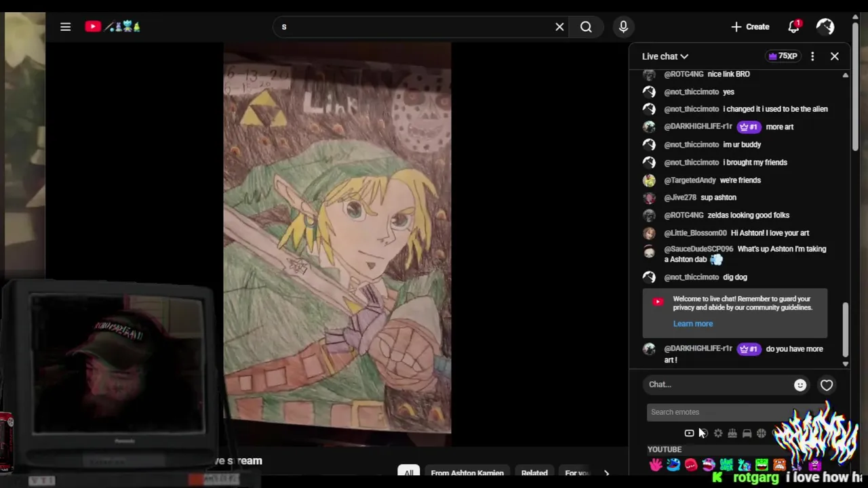
Task: Show more filter chips with arrow
Action: tap(606, 473)
